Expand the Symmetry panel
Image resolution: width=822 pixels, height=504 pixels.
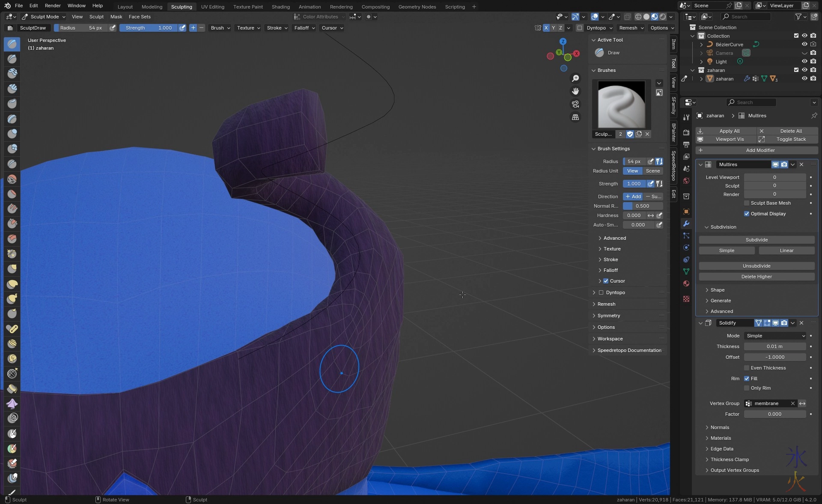tap(608, 316)
